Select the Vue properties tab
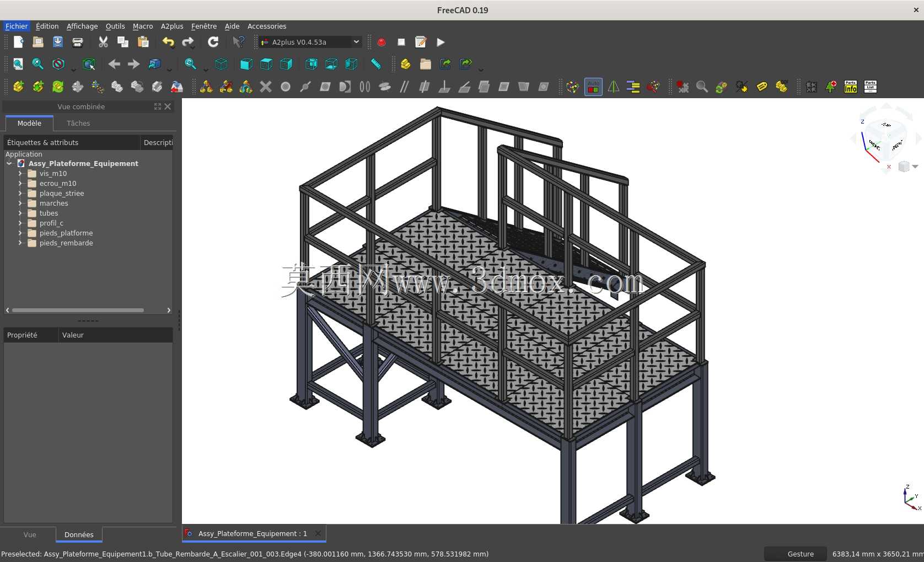The width and height of the screenshot is (924, 562). (30, 534)
